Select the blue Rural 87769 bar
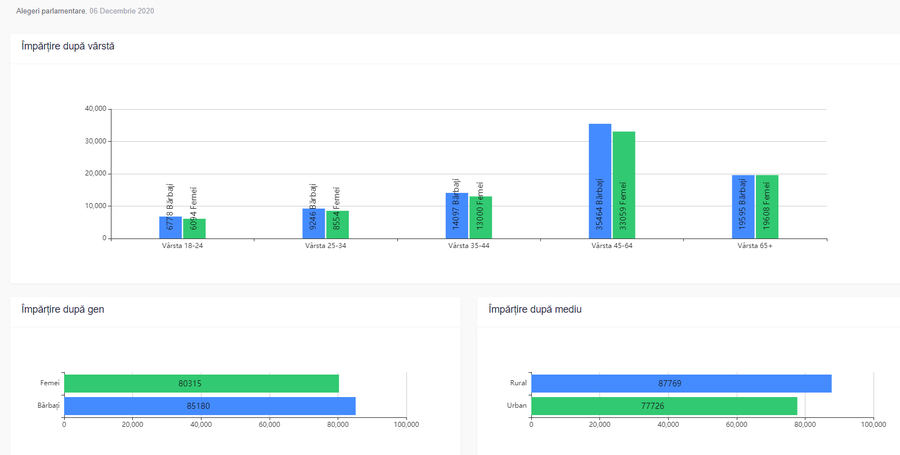 [681, 383]
